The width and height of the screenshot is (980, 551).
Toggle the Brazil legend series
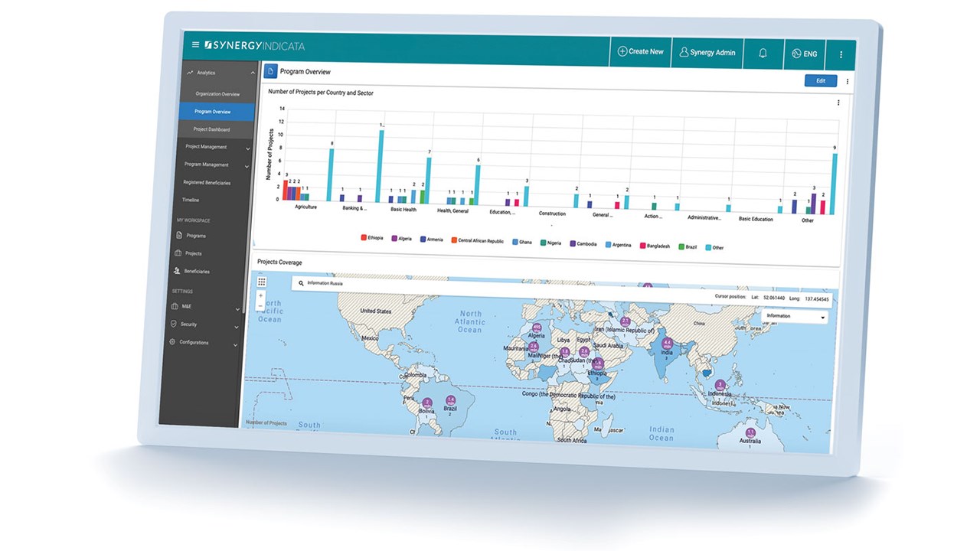click(688, 247)
